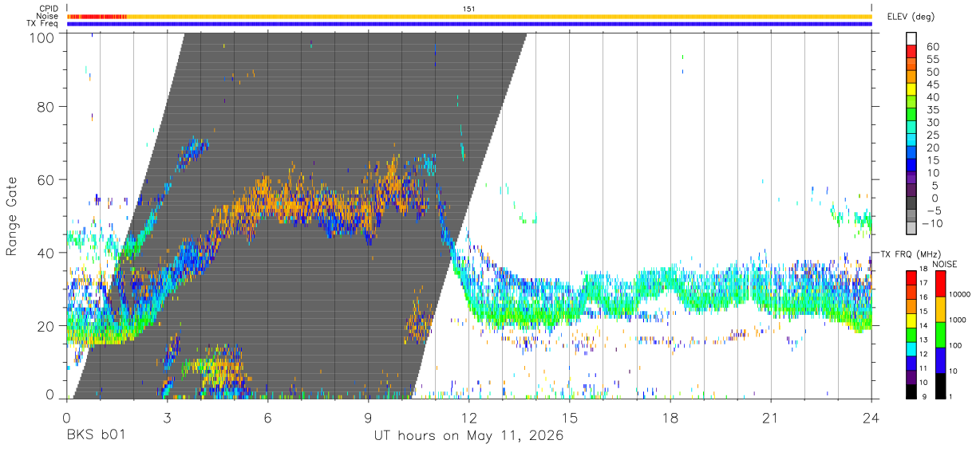Click the "35" label on the ELEV scale
The width and height of the screenshot is (980, 452).
coord(932,109)
